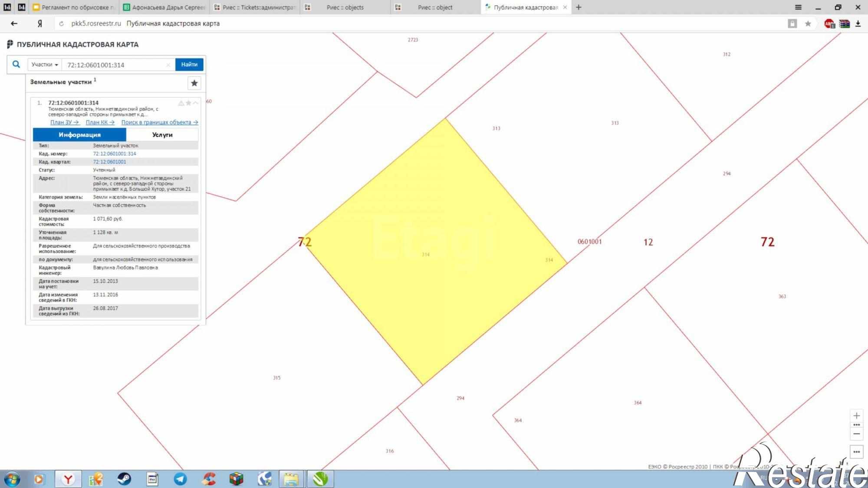Switch to the Риес :: Tickets::администрат tab
The image size is (868, 488).
pyautogui.click(x=255, y=7)
